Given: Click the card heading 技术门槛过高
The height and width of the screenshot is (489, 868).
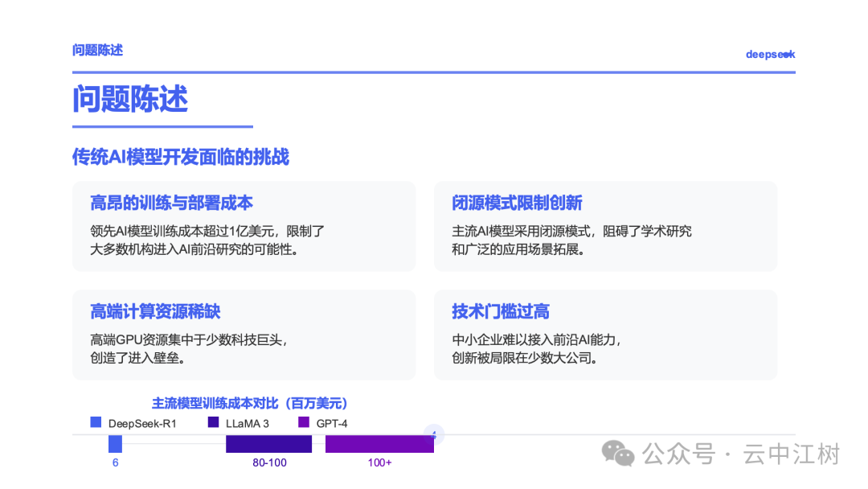Looking at the screenshot, I should coord(501,311).
